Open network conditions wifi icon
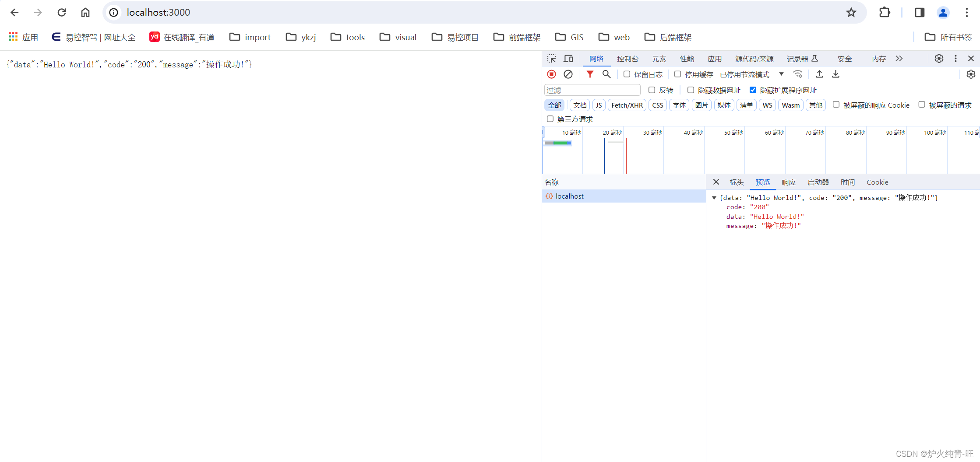Viewport: 980px width, 462px height. click(x=798, y=74)
